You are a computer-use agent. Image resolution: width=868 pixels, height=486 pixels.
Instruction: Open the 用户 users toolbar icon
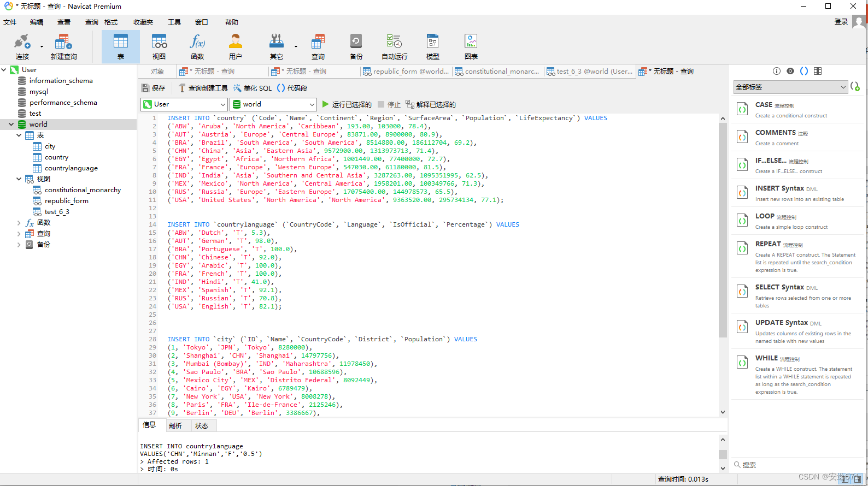pyautogui.click(x=236, y=46)
